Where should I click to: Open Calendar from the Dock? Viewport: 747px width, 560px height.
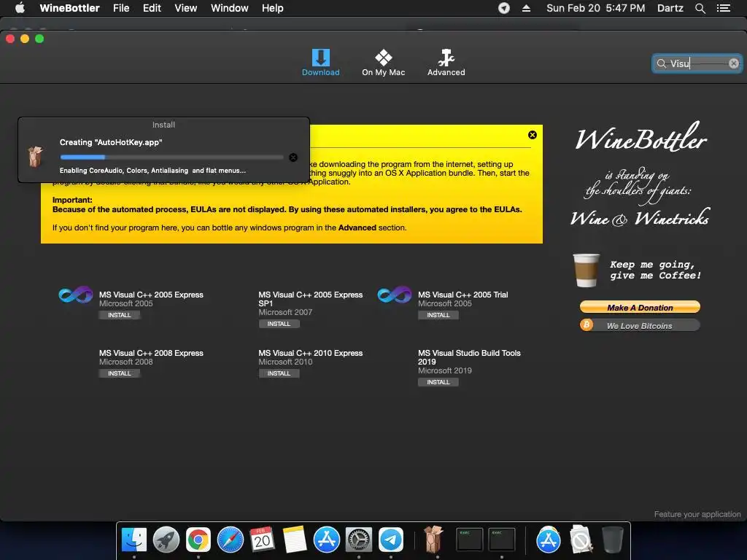[262, 540]
